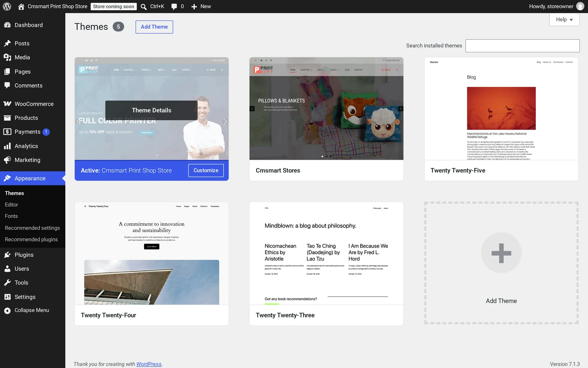Click the Settings sliders icon
588x368 pixels.
(x=7, y=297)
